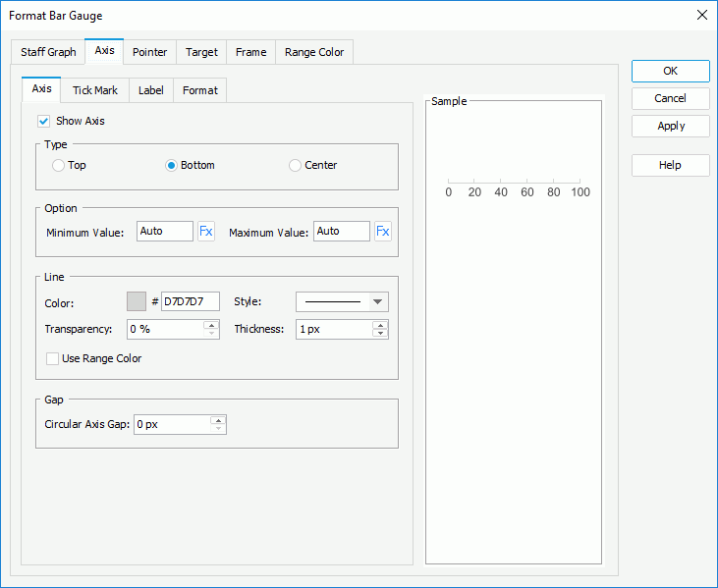Click the sample label "100"

pos(580,192)
